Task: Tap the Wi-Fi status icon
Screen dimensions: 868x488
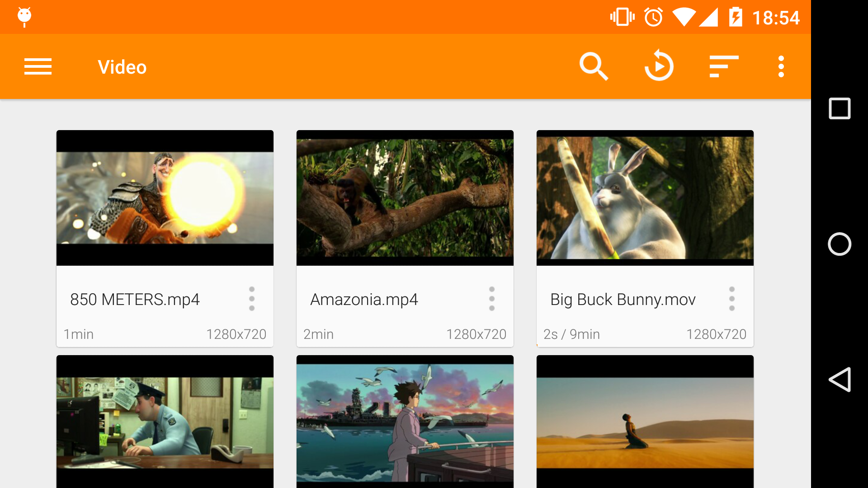Action: coord(684,17)
